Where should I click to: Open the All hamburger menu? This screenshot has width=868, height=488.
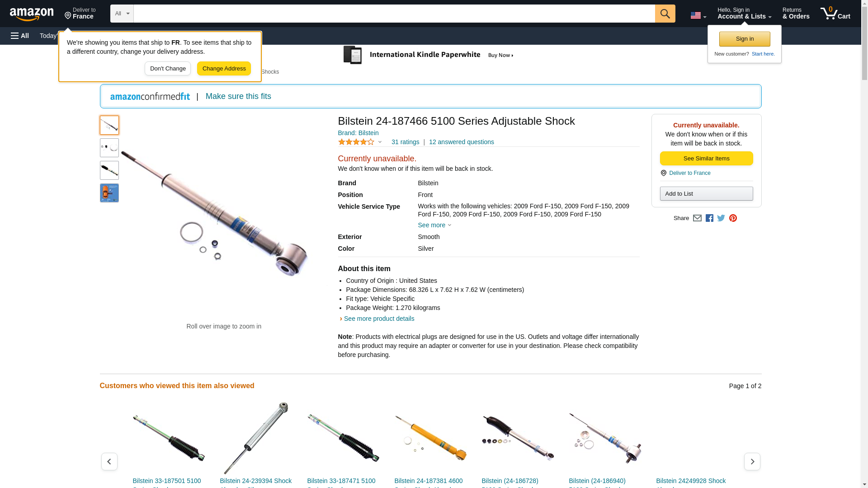[x=20, y=36]
